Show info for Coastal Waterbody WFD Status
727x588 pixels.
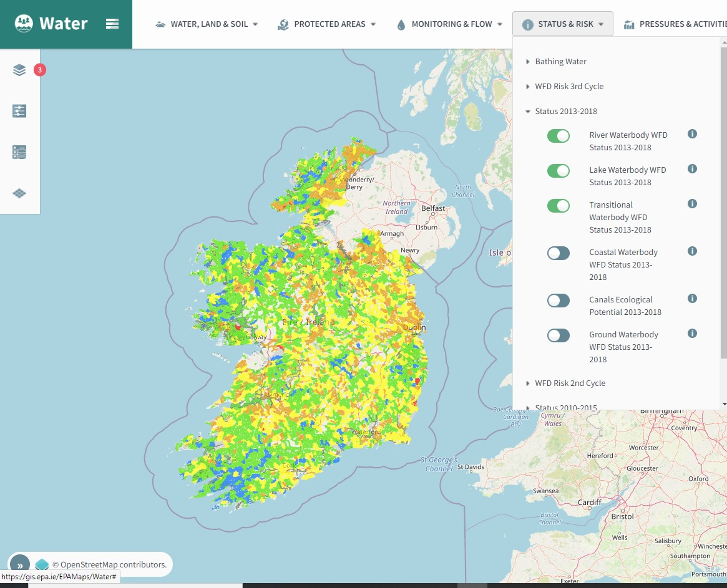coord(692,251)
